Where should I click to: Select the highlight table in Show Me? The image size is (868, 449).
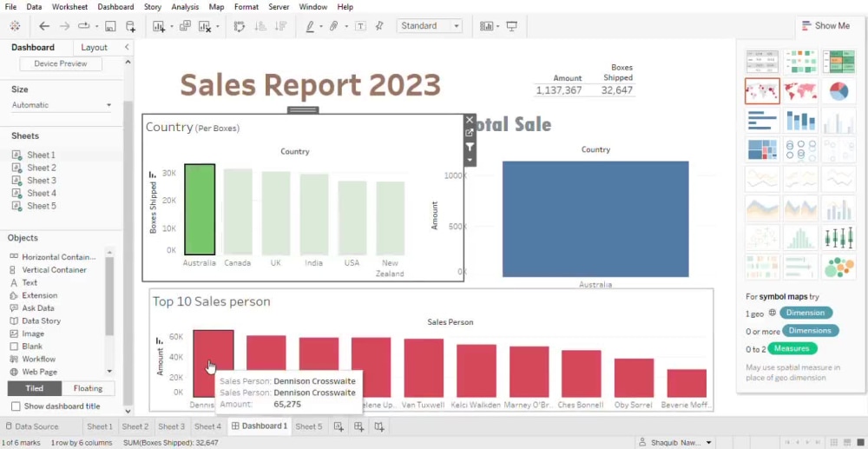tap(838, 62)
